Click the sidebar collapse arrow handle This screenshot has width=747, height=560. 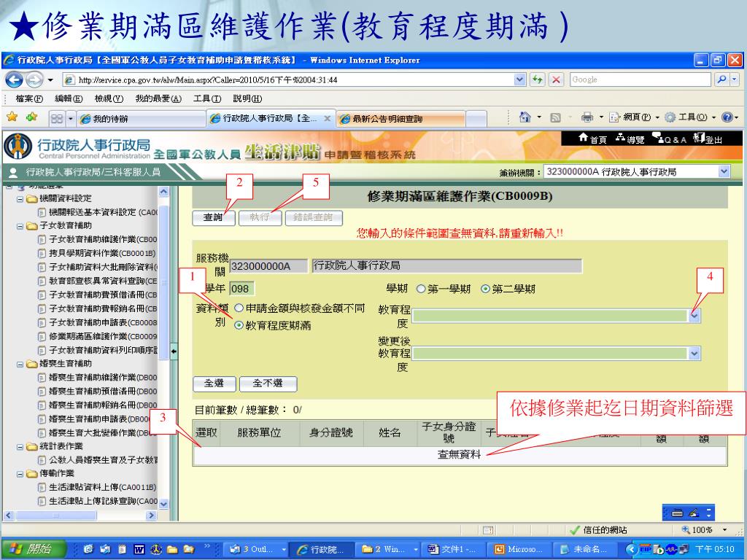(x=174, y=351)
